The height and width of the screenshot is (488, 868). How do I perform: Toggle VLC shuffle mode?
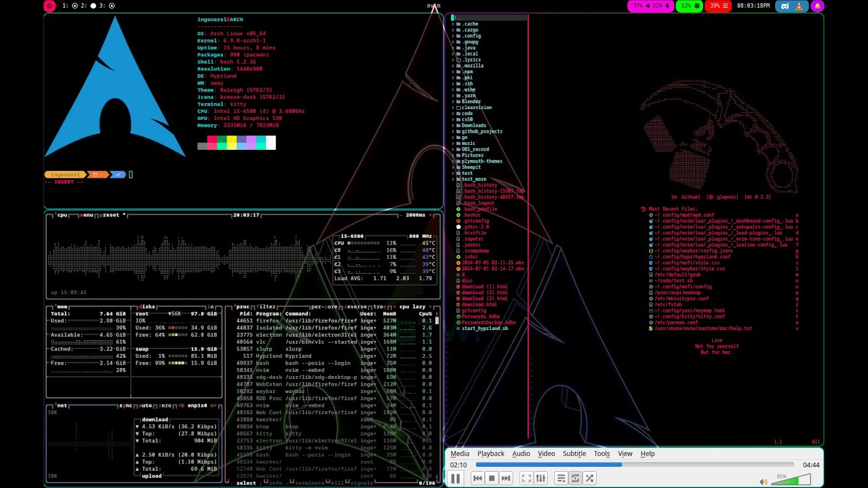click(x=589, y=479)
